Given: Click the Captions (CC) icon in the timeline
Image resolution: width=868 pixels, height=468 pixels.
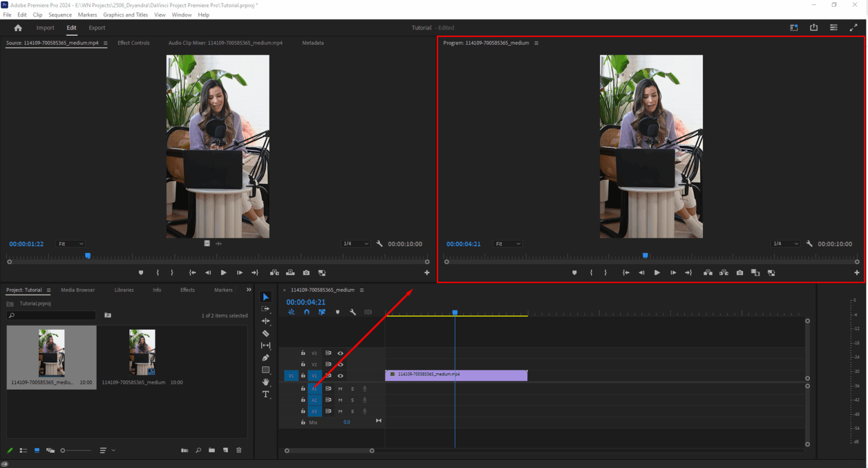Looking at the screenshot, I should [368, 312].
